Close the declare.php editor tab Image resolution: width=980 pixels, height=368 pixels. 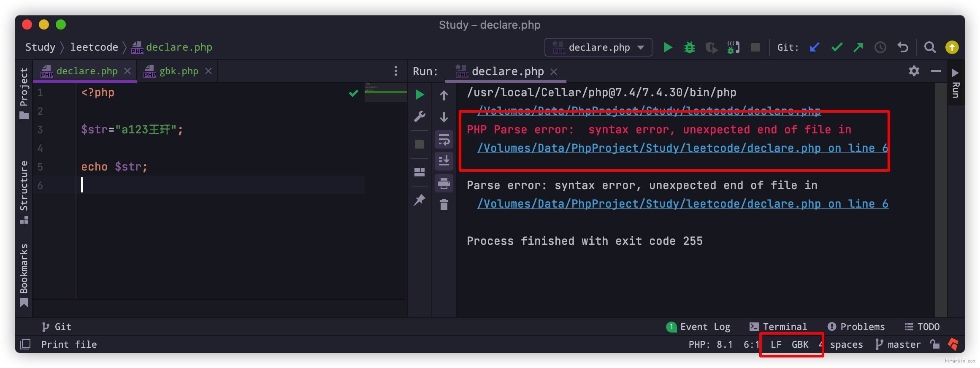tap(127, 71)
